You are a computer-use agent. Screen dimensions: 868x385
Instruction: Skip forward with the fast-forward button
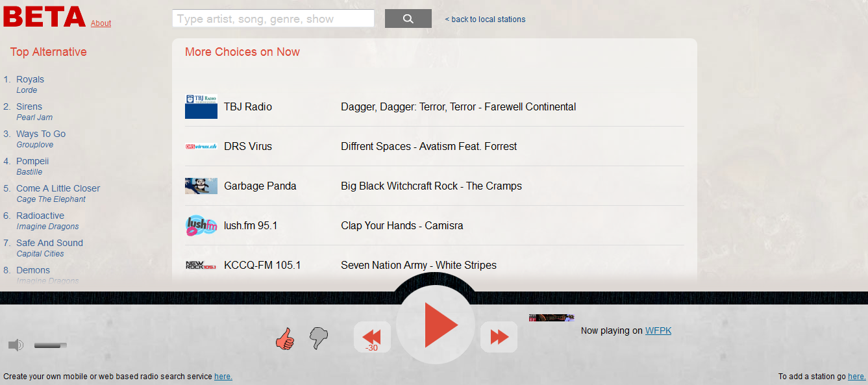pyautogui.click(x=499, y=337)
